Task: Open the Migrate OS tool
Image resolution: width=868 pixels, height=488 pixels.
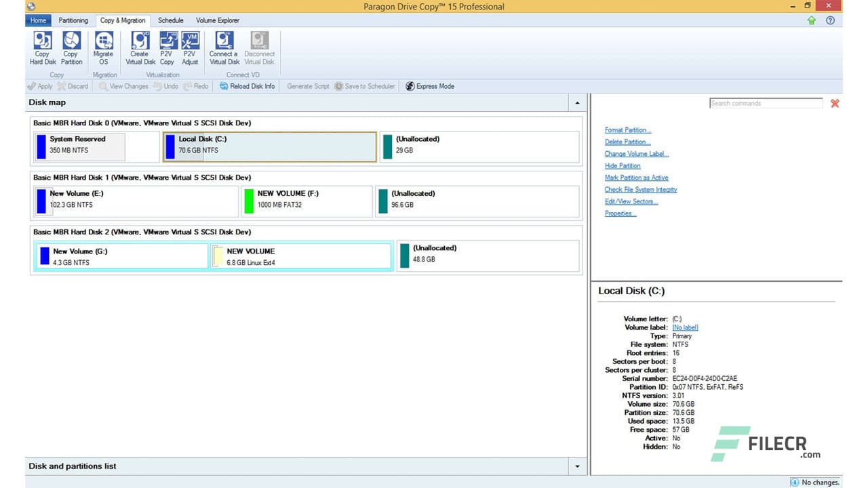Action: tap(103, 47)
